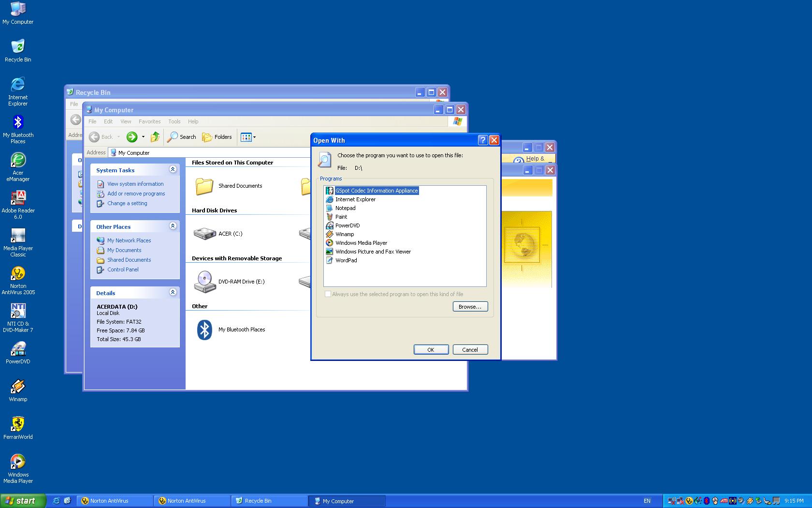Open Norton AntiVirus 2005 desktop icon
This screenshot has height=508, width=812.
click(x=18, y=280)
